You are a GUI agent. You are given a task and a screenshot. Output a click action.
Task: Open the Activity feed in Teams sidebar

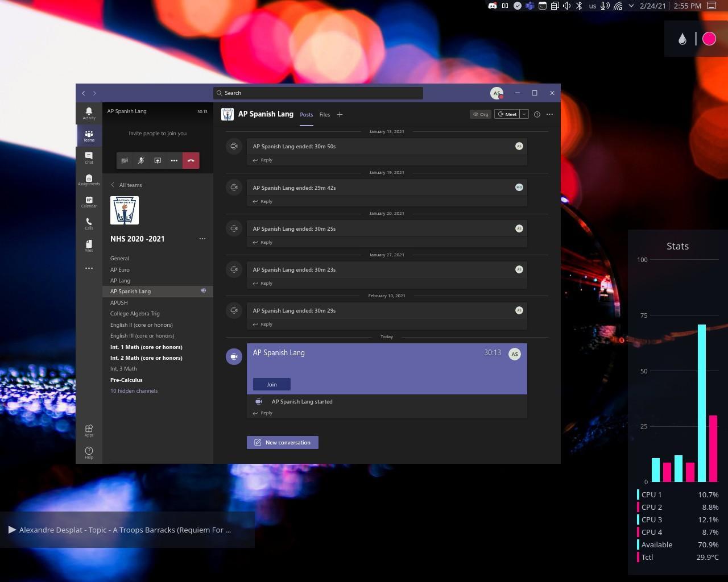coord(89,113)
